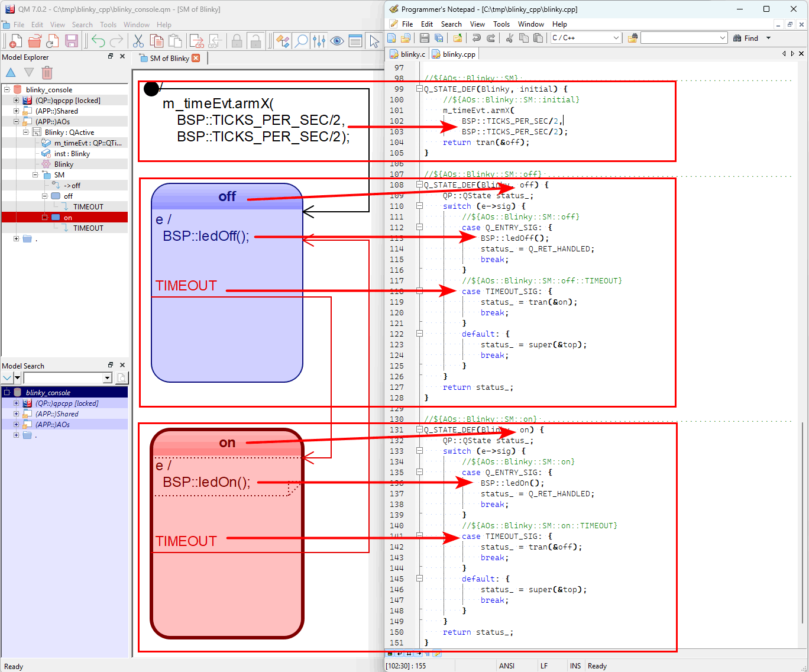Toggle the model lock icon
The width and height of the screenshot is (809, 672).
tap(237, 40)
